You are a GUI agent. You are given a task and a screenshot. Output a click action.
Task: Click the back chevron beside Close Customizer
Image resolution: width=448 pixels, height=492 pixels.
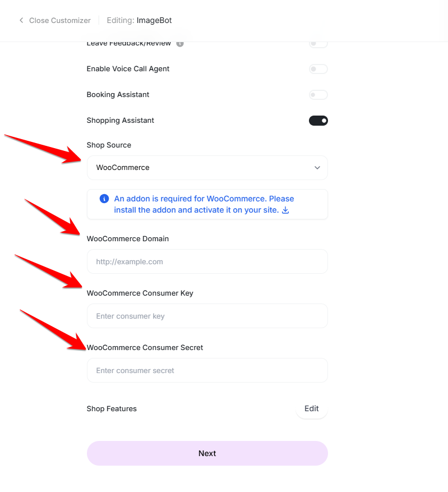(x=21, y=21)
